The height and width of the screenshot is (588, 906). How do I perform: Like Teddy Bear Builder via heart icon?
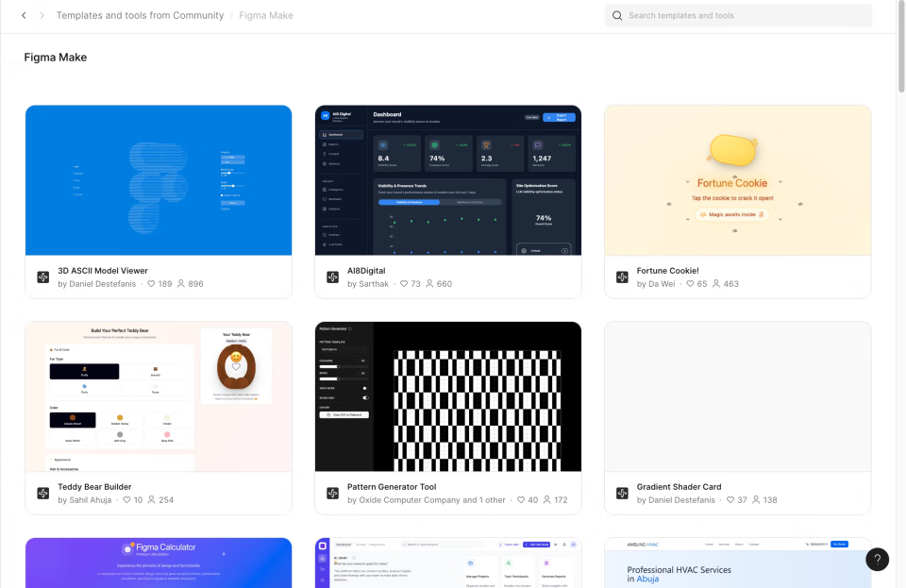click(x=126, y=499)
